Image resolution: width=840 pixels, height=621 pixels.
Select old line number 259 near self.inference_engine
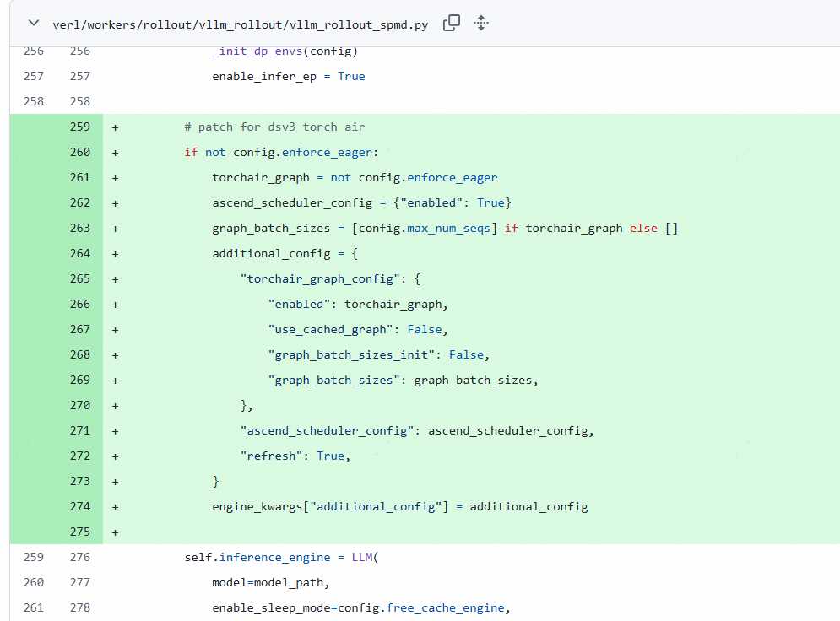coord(34,557)
